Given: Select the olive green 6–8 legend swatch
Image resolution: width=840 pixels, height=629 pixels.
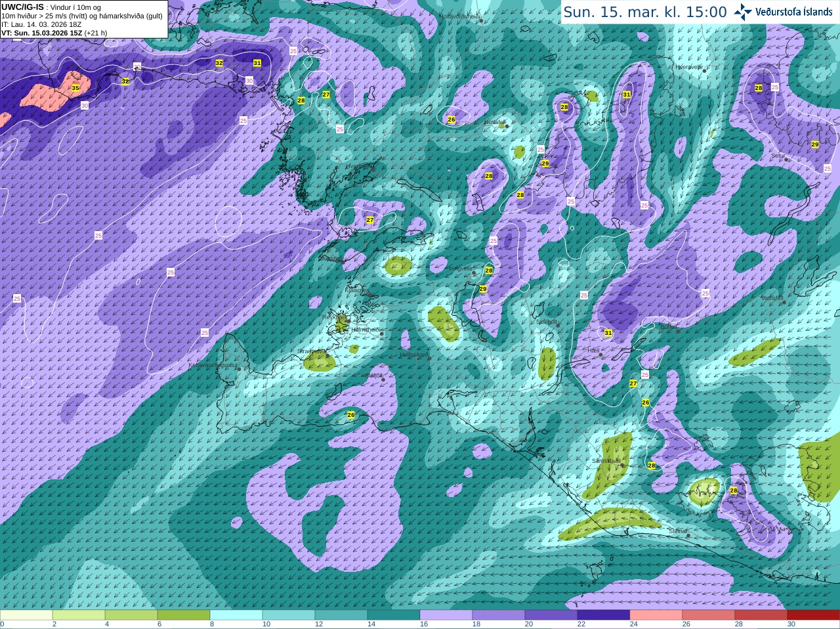Looking at the screenshot, I should click(x=184, y=615).
